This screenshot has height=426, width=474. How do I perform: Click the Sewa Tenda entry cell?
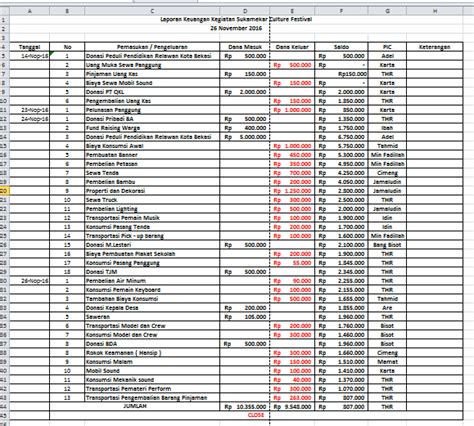pos(152,173)
